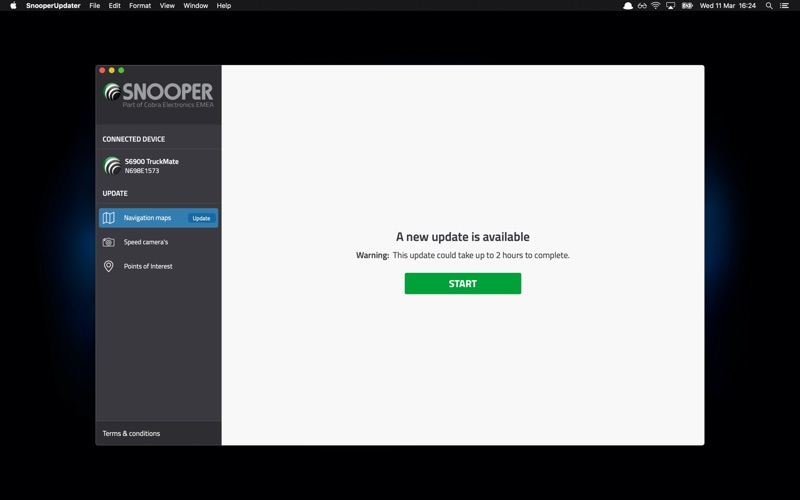Open the SnooperUpdater application menu
Image resolution: width=800 pixels, height=500 pixels.
[x=53, y=6]
